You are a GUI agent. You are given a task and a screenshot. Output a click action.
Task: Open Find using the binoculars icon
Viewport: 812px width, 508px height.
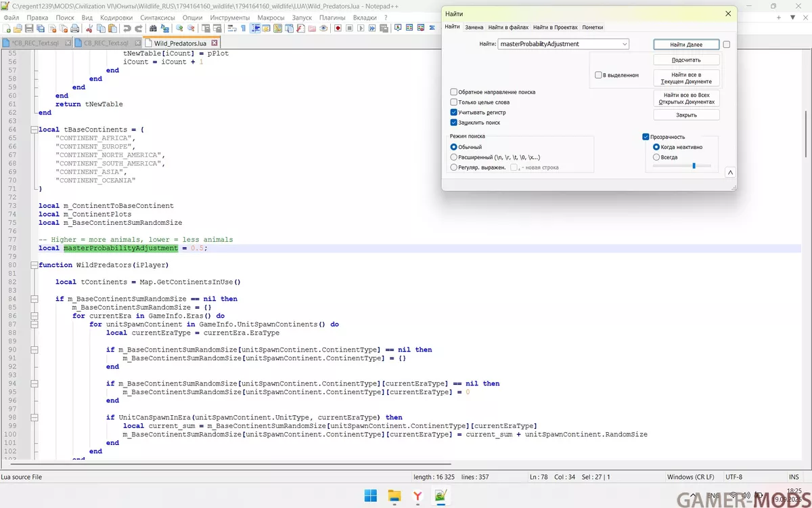tap(153, 28)
